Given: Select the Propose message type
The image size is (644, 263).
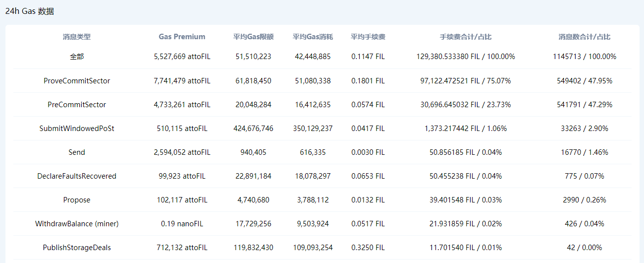Looking at the screenshot, I should [x=77, y=199].
